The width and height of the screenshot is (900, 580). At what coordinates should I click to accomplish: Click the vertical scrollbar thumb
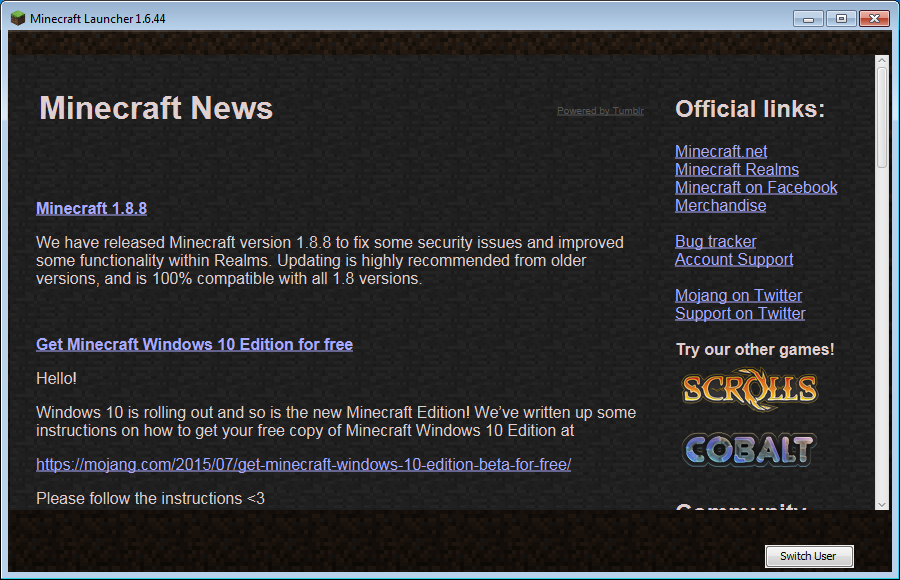(x=882, y=117)
